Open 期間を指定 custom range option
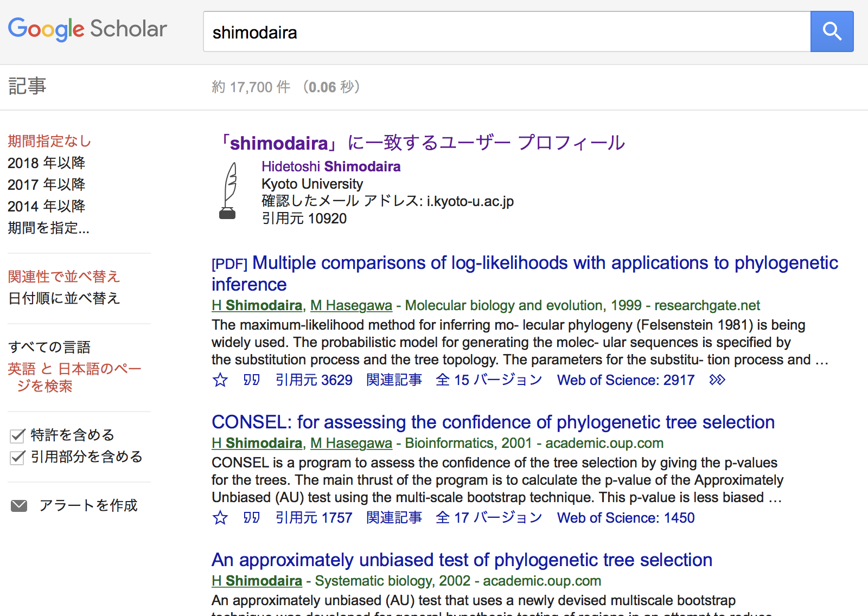The image size is (868, 616). pos(49,228)
